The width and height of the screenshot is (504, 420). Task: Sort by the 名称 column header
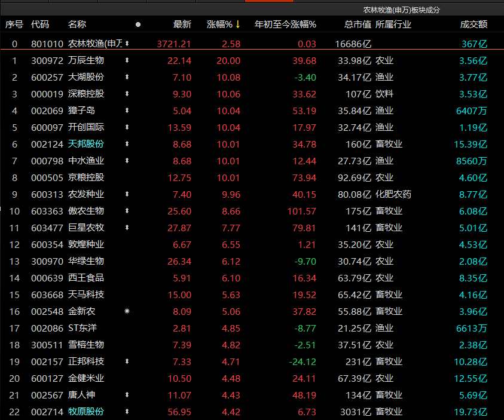(77, 24)
